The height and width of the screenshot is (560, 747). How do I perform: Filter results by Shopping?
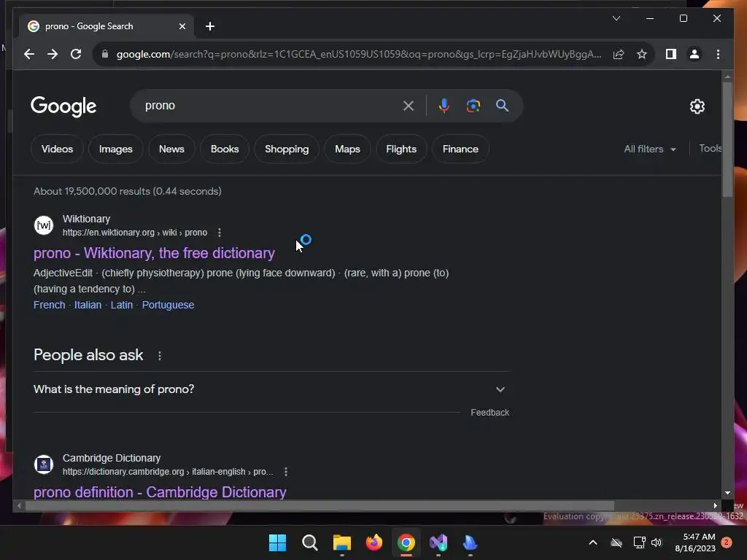point(287,149)
